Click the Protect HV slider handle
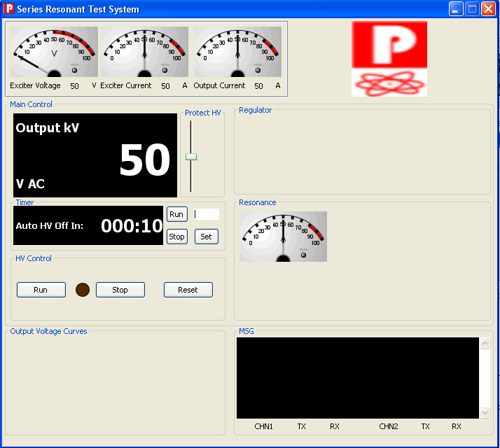 [x=191, y=157]
